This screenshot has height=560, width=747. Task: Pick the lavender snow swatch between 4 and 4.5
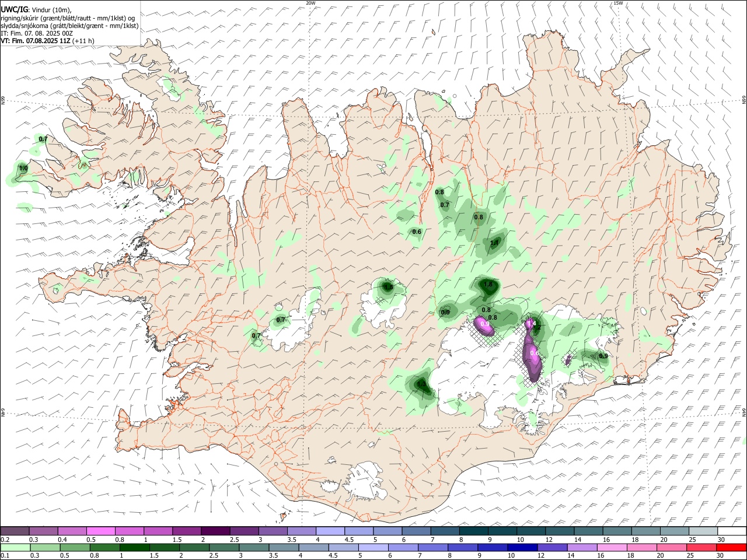(x=330, y=531)
